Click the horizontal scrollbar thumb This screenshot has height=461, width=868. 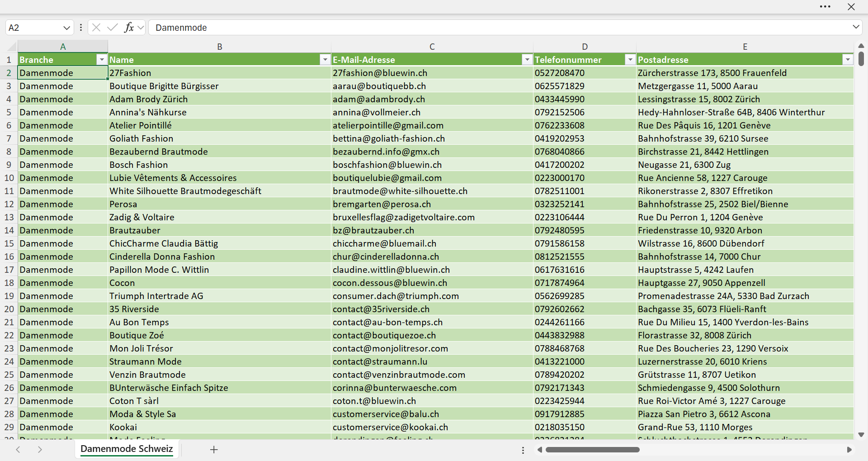[x=593, y=450]
